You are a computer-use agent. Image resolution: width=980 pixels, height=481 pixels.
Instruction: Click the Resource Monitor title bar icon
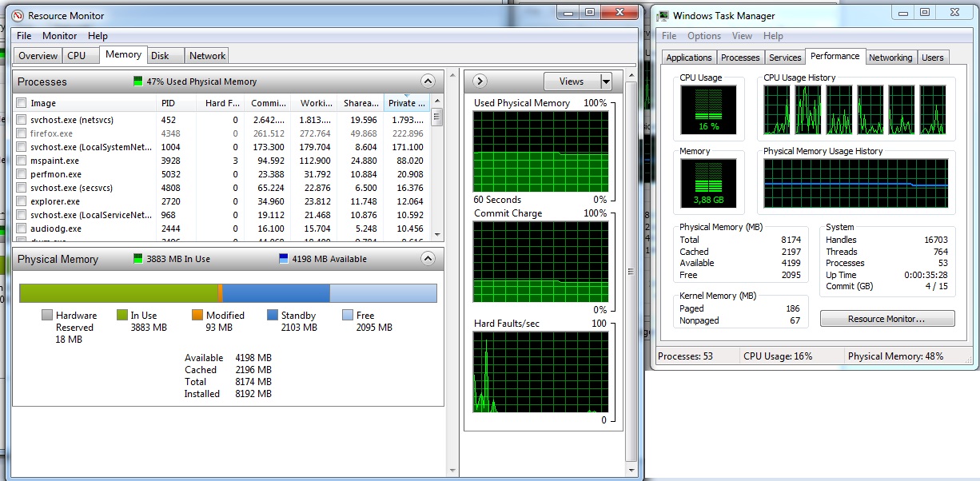coord(17,15)
